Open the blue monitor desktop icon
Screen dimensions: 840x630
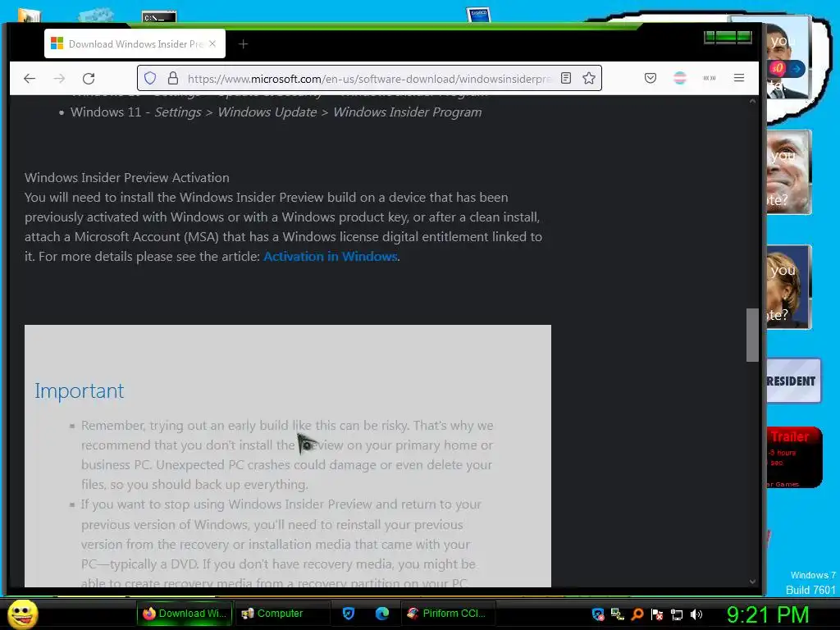pyautogui.click(x=478, y=15)
